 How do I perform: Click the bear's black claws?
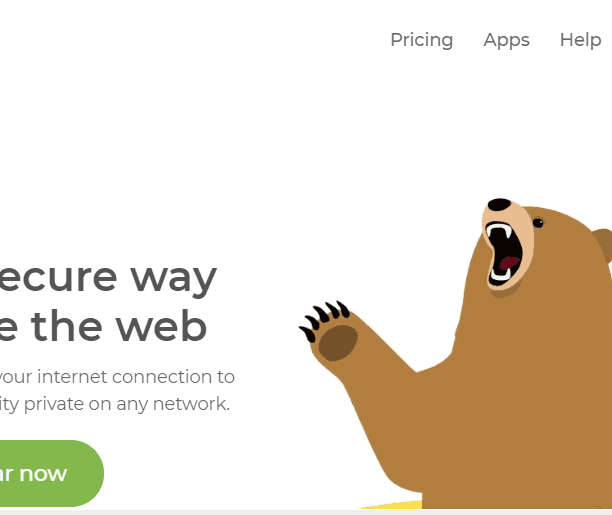[x=324, y=319]
